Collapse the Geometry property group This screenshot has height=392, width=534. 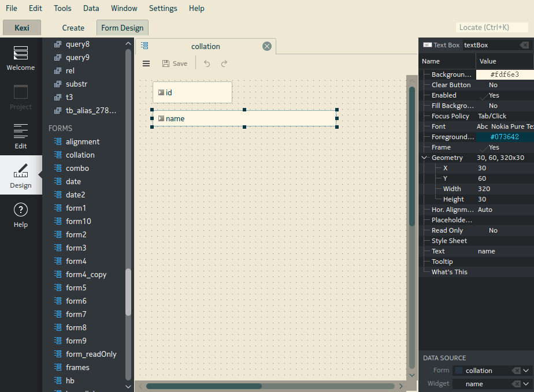pos(425,158)
